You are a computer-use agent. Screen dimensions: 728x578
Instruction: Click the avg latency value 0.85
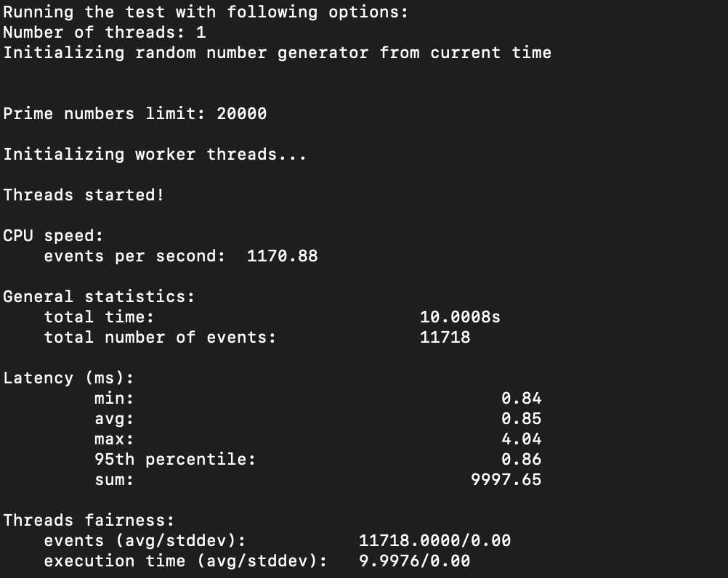point(521,419)
